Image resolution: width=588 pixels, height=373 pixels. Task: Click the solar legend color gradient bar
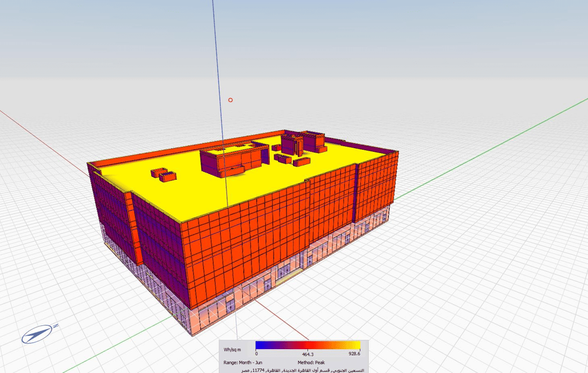click(308, 345)
